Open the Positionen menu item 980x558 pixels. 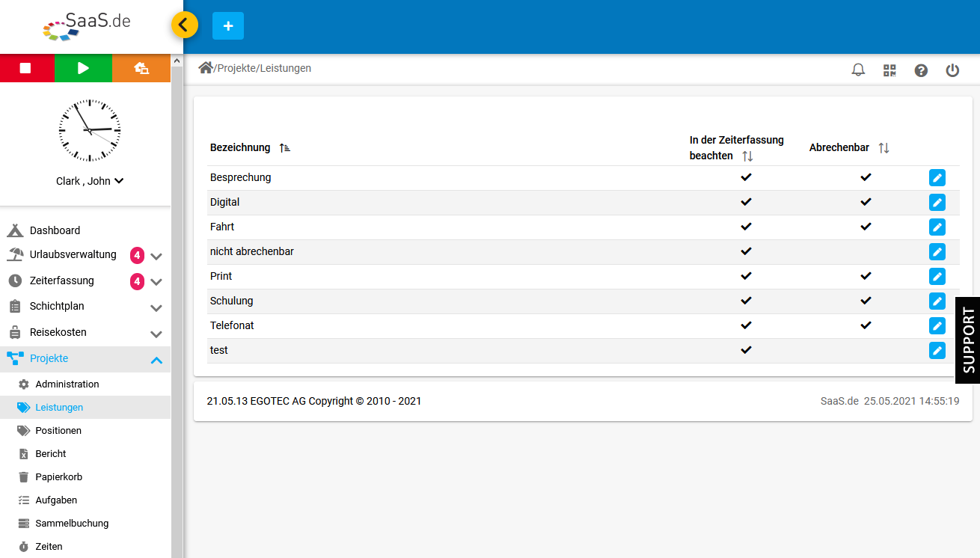point(58,431)
